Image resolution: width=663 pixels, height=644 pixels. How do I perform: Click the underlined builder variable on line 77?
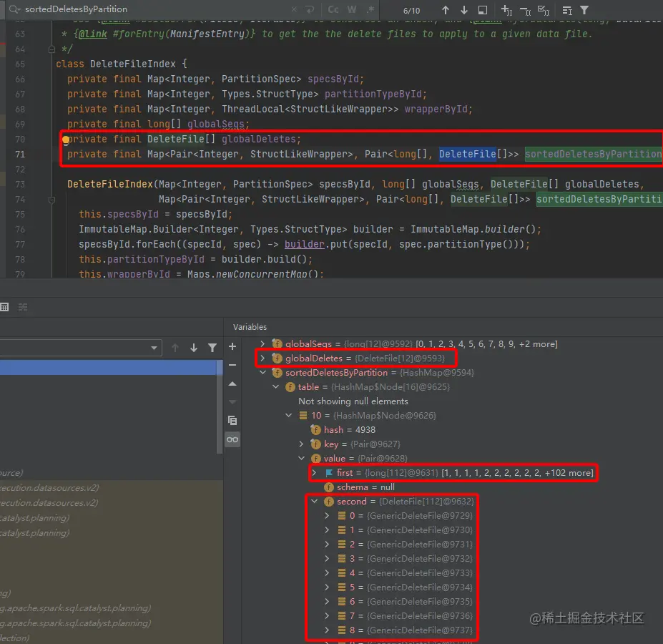point(305,244)
